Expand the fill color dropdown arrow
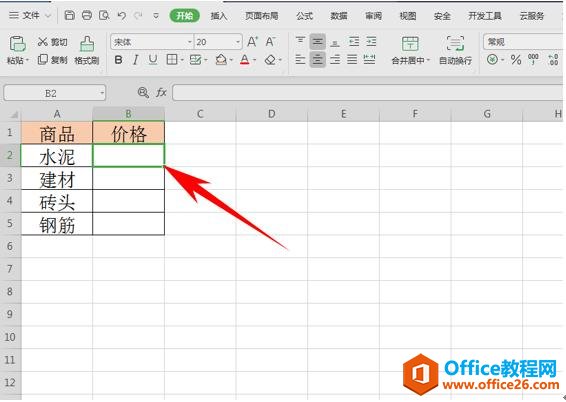The image size is (566, 402). tap(231, 60)
